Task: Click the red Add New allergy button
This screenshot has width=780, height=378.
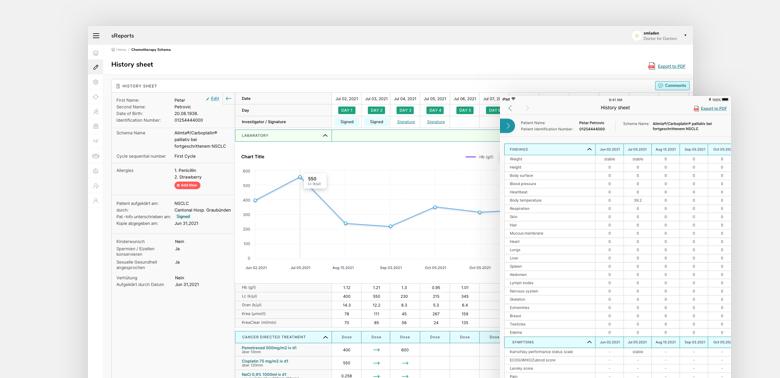Action: (187, 185)
